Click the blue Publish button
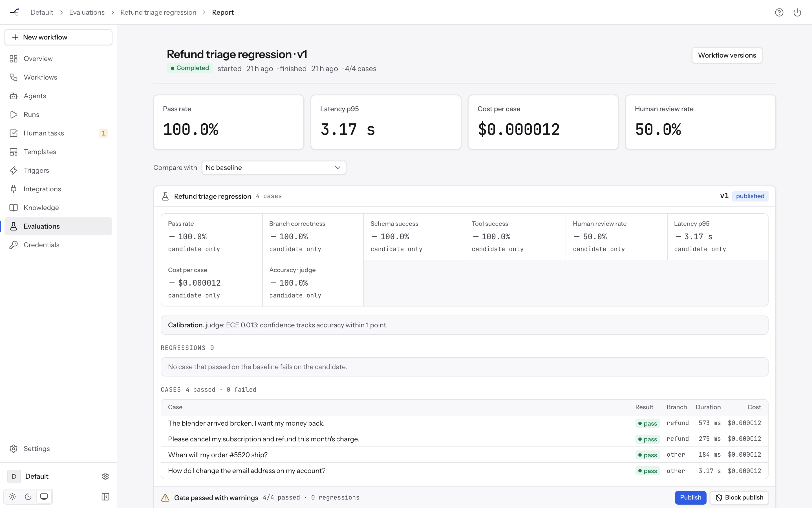812x508 pixels. pyautogui.click(x=690, y=498)
